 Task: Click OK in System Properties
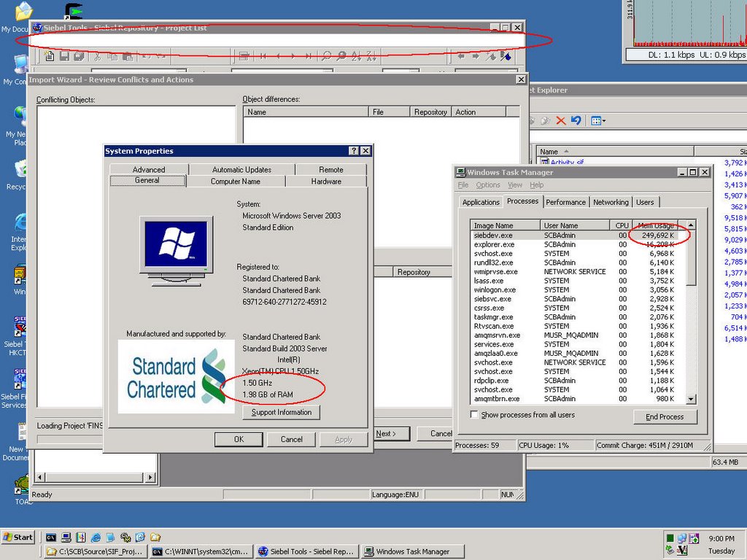[239, 439]
